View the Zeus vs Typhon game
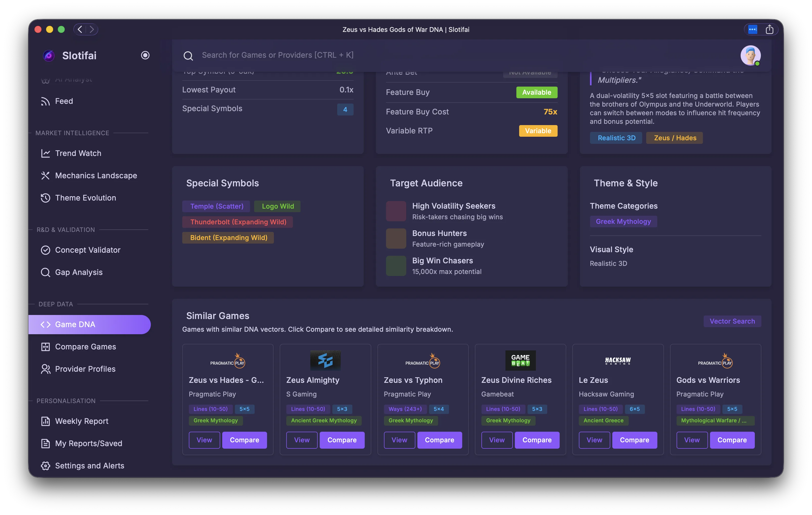 click(399, 440)
